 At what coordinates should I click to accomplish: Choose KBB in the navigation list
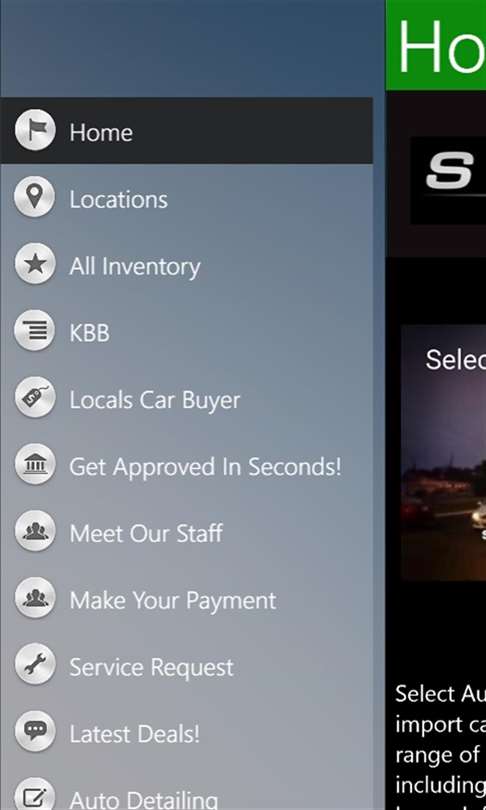(186, 333)
